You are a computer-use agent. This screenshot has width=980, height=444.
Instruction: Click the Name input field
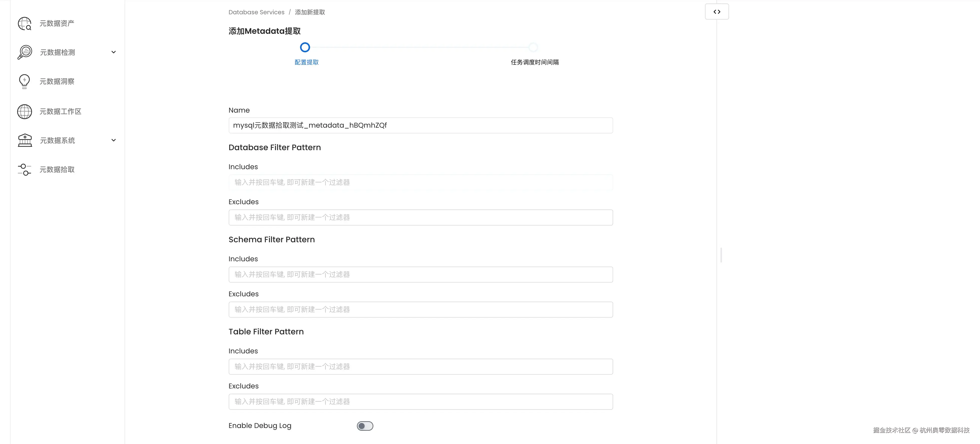coord(420,126)
